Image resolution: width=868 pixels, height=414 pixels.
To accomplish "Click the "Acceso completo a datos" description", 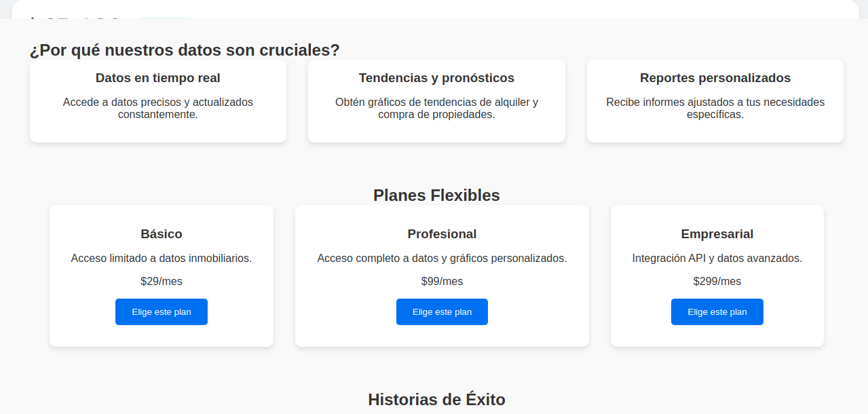I will [x=442, y=259].
